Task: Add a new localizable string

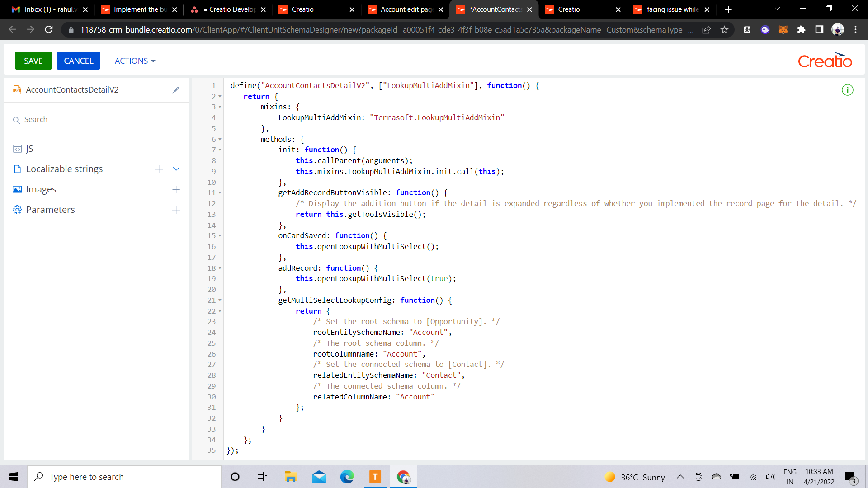Action: [x=159, y=169]
